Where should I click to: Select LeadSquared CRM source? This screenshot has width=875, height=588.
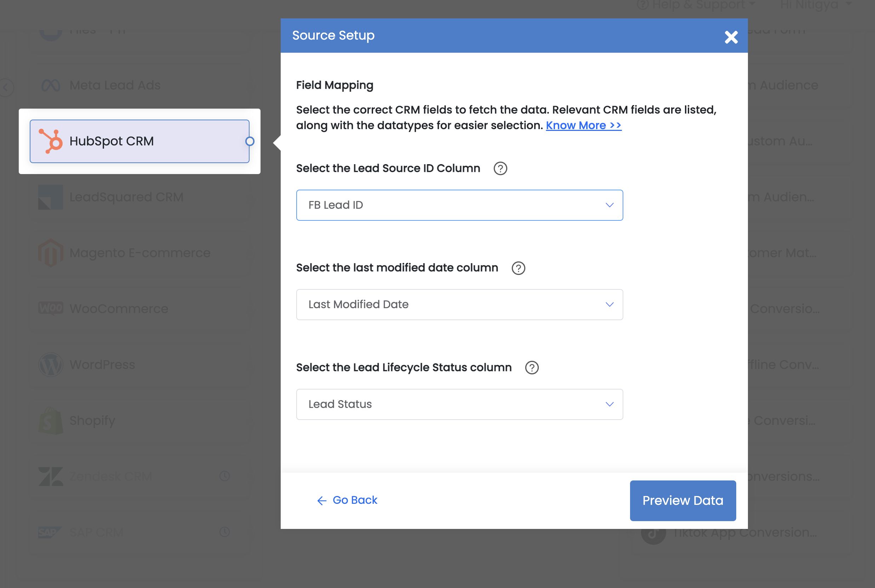139,197
